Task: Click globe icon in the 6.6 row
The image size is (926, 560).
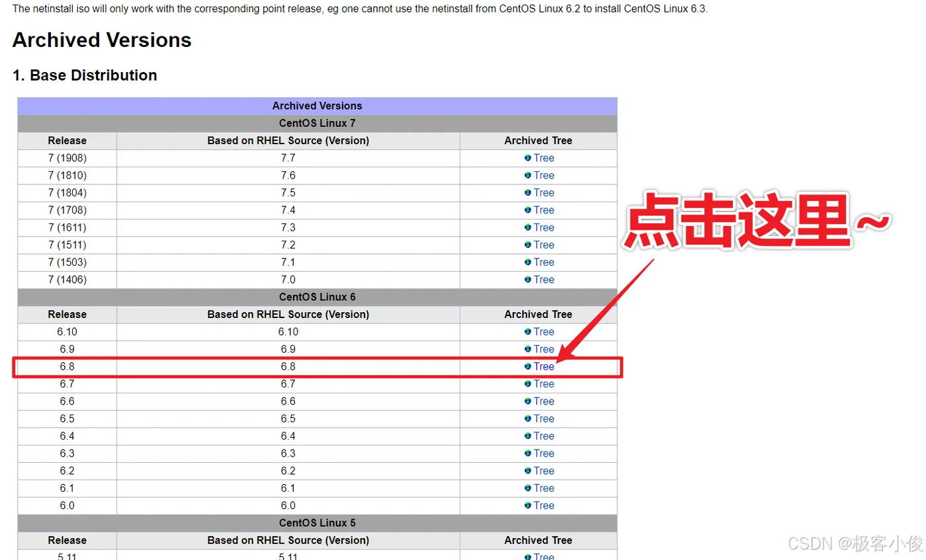Action: (x=528, y=401)
